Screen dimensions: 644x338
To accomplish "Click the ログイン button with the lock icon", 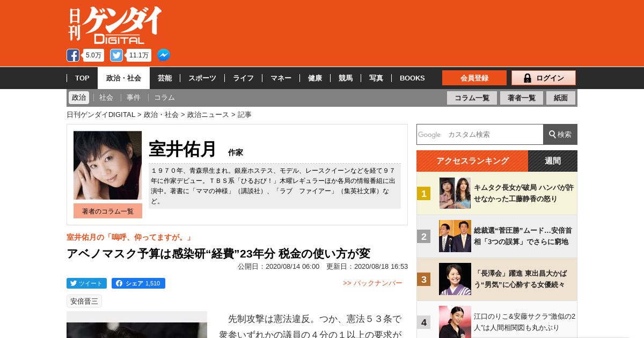I will pyautogui.click(x=544, y=78).
